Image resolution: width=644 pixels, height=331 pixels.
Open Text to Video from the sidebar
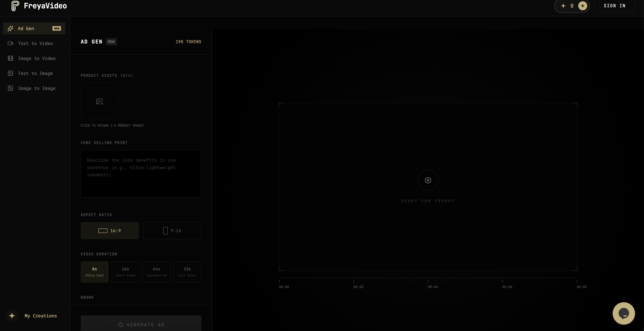pos(35,43)
